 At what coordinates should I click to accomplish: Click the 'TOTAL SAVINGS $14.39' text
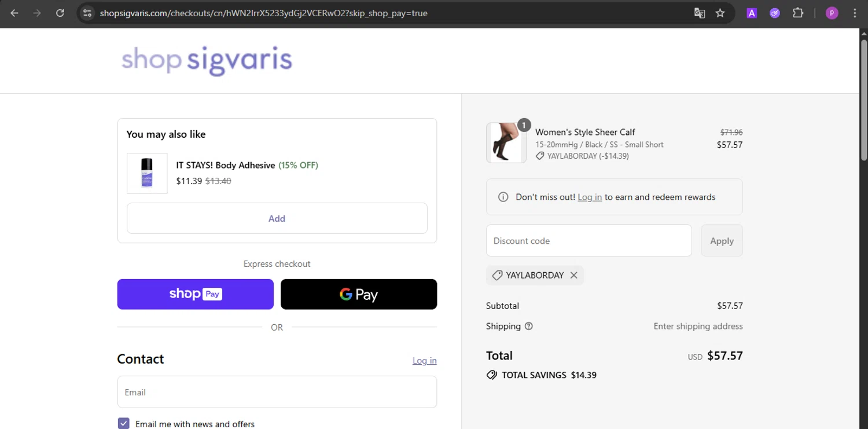(x=549, y=375)
